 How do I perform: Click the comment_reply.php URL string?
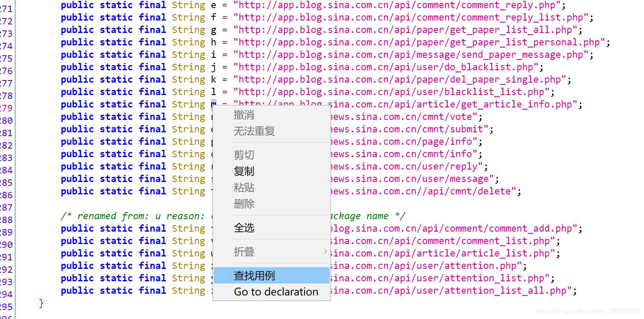coord(397,6)
